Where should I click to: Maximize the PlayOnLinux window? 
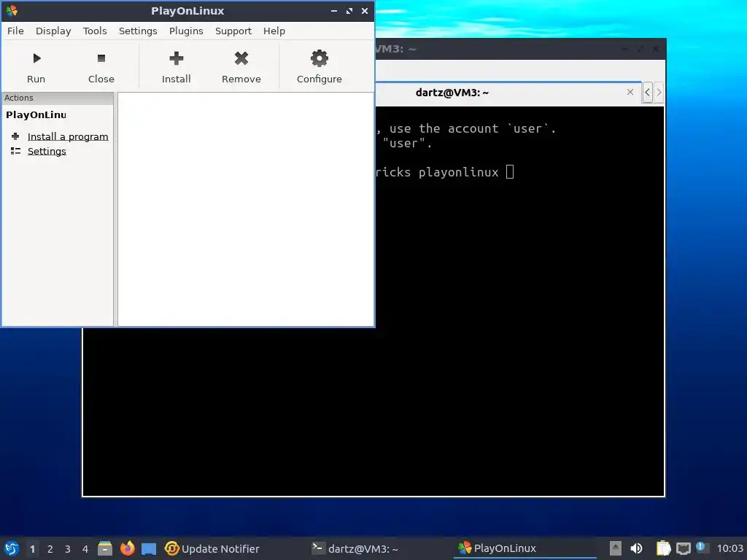(x=349, y=10)
